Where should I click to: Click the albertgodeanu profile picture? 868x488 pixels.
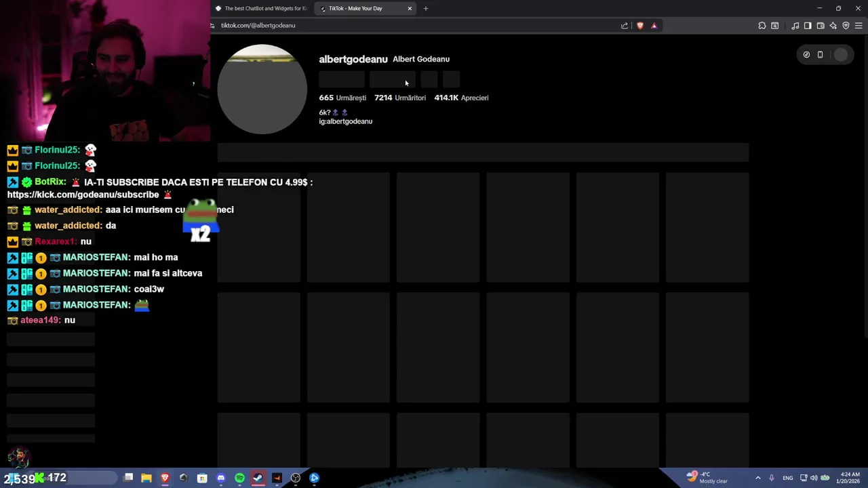tap(262, 89)
